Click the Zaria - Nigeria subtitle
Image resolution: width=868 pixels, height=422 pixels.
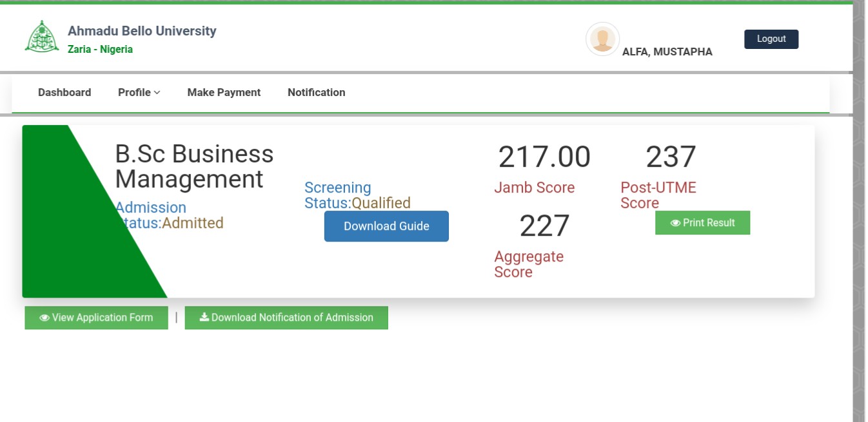point(100,50)
